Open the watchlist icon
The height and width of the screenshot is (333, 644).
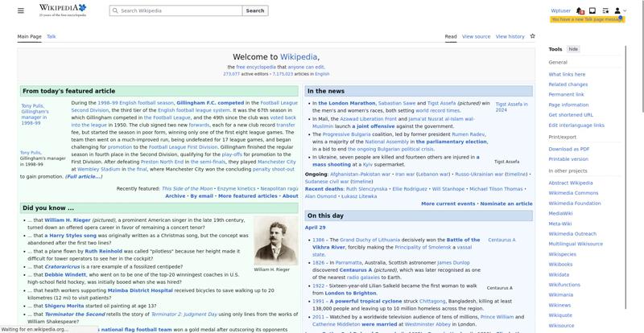(605, 10)
